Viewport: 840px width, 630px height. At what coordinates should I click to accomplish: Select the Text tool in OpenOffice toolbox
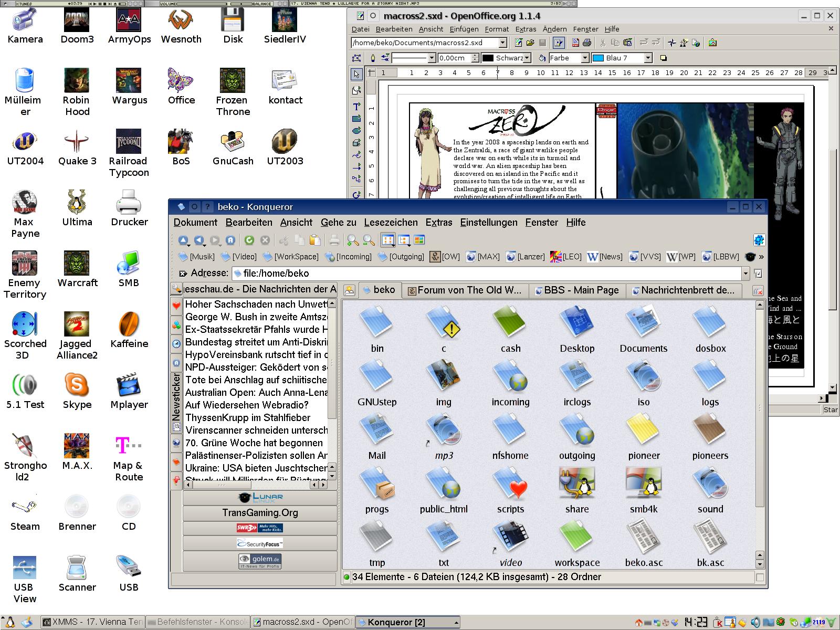[356, 106]
